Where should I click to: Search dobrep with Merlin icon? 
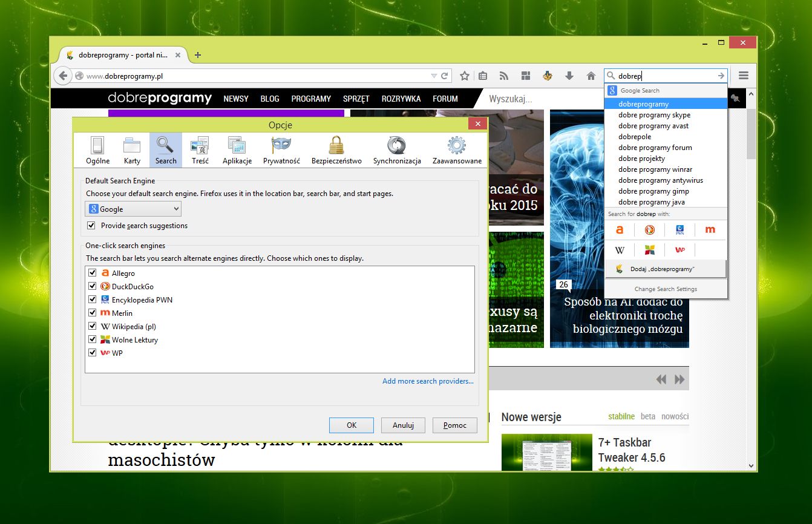pyautogui.click(x=710, y=230)
